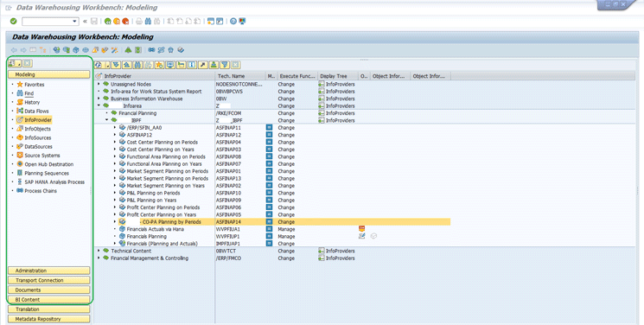The image size is (644, 325).
Task: Click the Tech. Name column header
Action: pos(240,76)
